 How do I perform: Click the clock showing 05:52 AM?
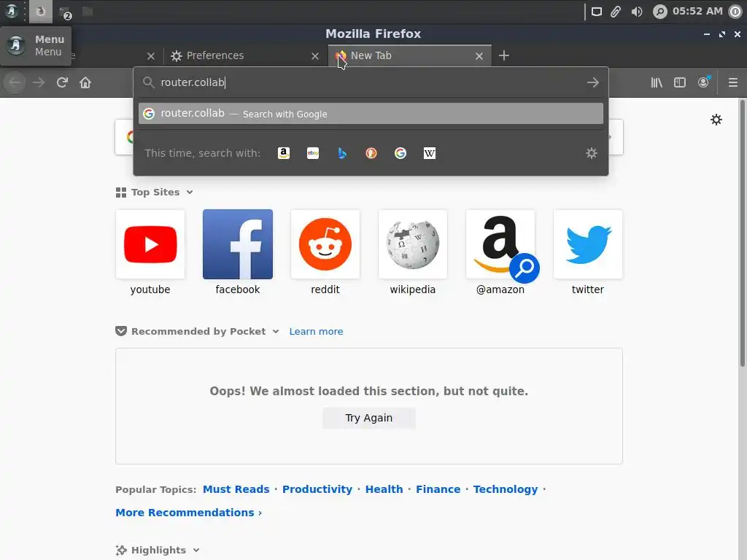click(x=697, y=11)
